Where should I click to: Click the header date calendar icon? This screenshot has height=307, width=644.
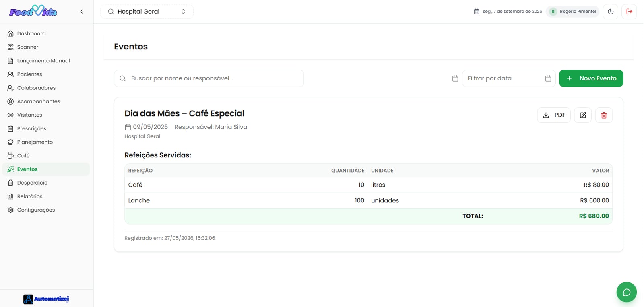pyautogui.click(x=477, y=12)
